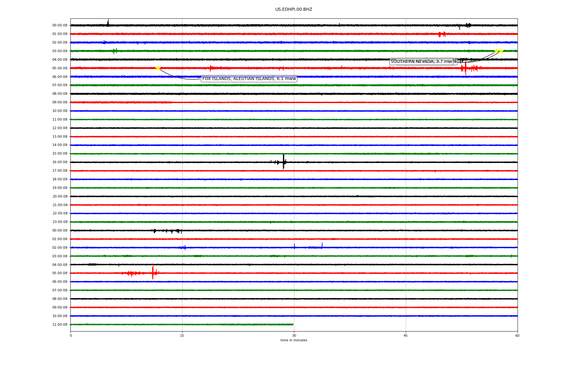
Task: Select the SOUTHERN NEVADA 3.7 annotation label
Action: pyautogui.click(x=421, y=62)
